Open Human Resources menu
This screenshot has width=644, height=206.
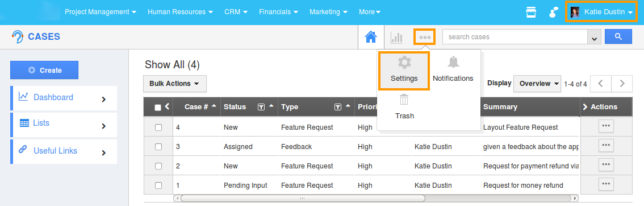coord(180,12)
